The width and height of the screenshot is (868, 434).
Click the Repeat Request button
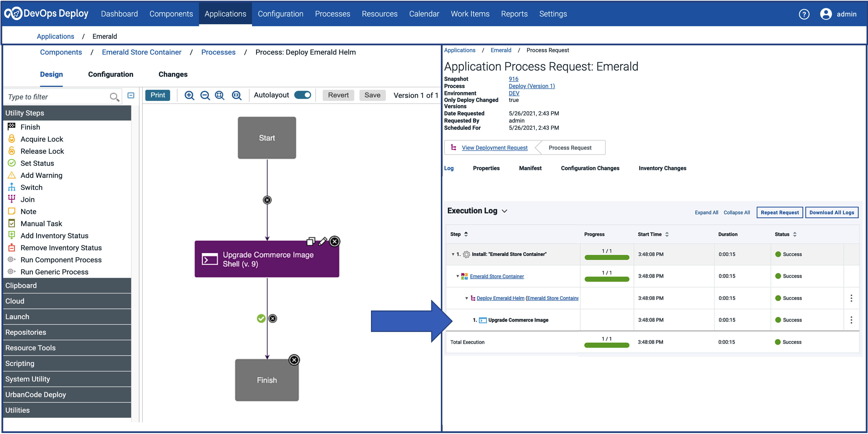(779, 212)
